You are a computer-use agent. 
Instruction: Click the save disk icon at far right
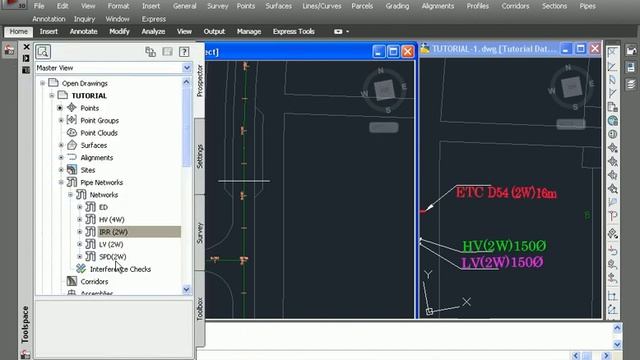click(631, 67)
